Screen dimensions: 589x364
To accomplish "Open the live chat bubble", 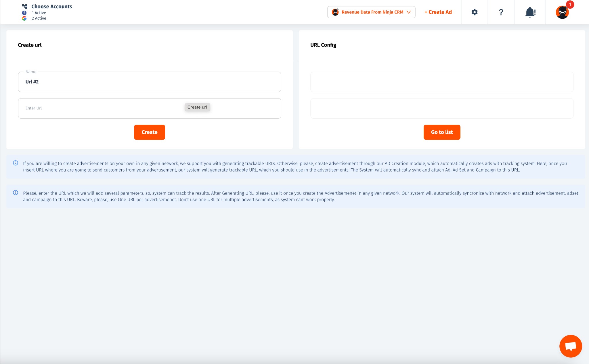I will pos(571,346).
